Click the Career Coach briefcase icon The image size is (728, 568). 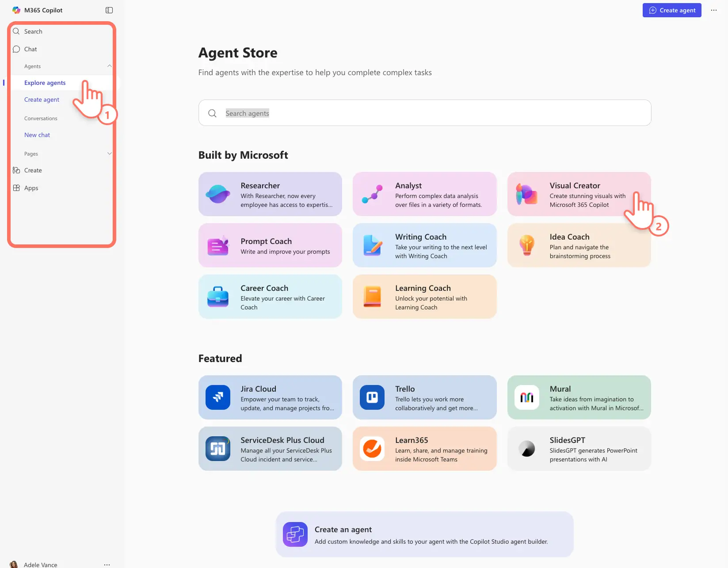[x=218, y=297]
